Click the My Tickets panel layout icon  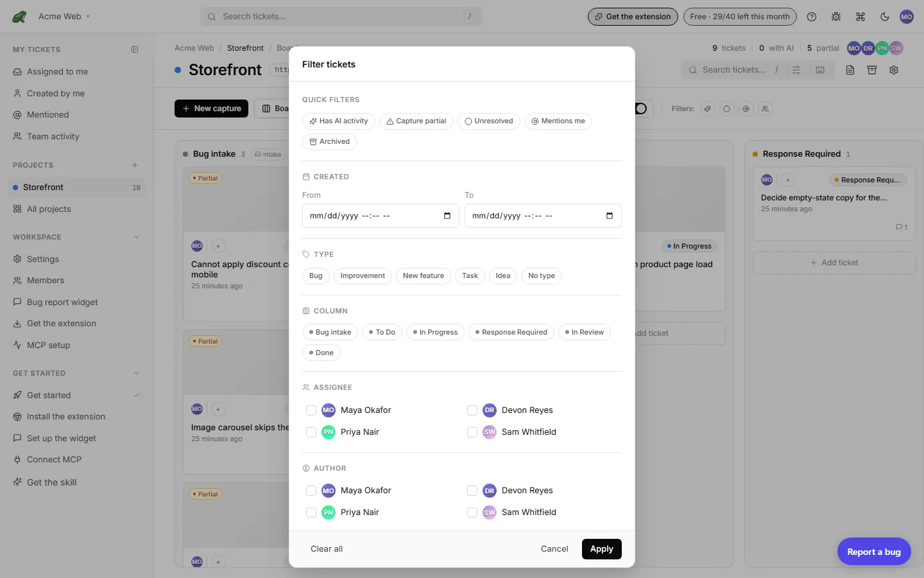(x=135, y=49)
